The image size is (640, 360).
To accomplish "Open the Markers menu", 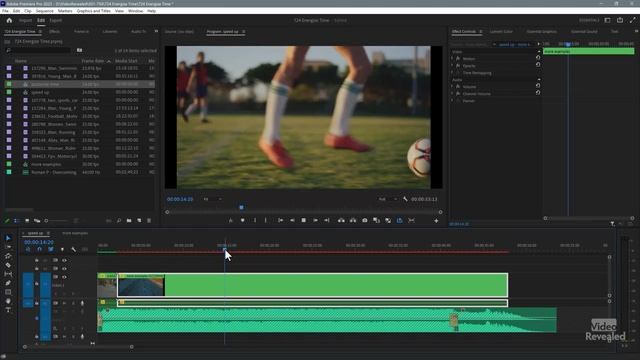I will [65, 11].
